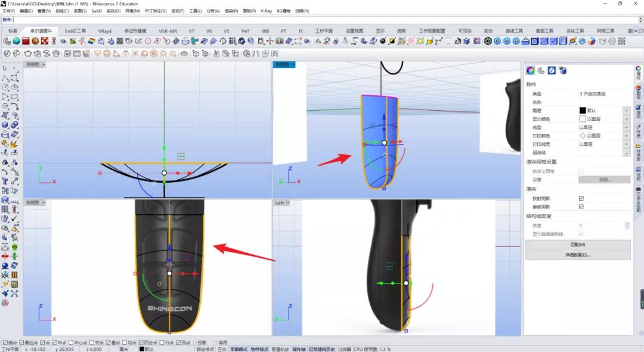This screenshot has height=352, width=644.
Task: Open bottom-left viewport title menu arrow
Action: click(44, 203)
